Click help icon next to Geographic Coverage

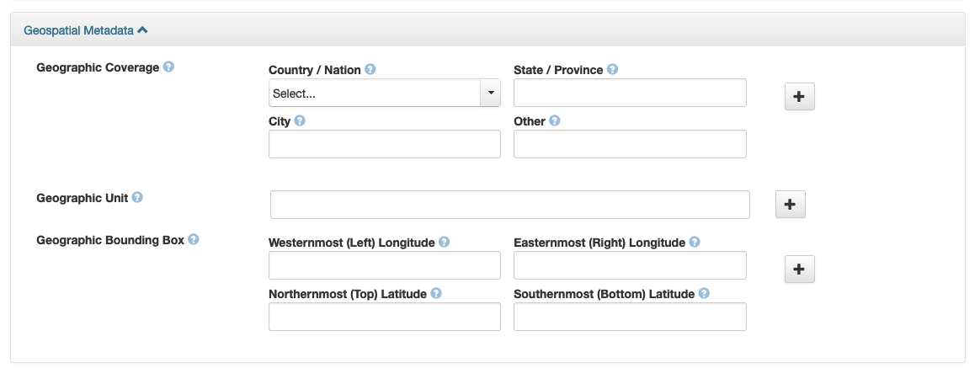click(x=168, y=67)
